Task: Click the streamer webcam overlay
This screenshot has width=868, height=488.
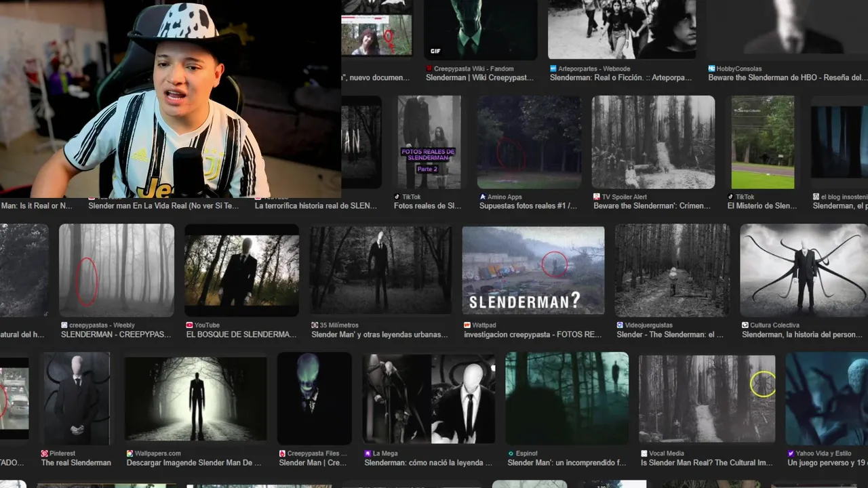Action: (x=170, y=99)
